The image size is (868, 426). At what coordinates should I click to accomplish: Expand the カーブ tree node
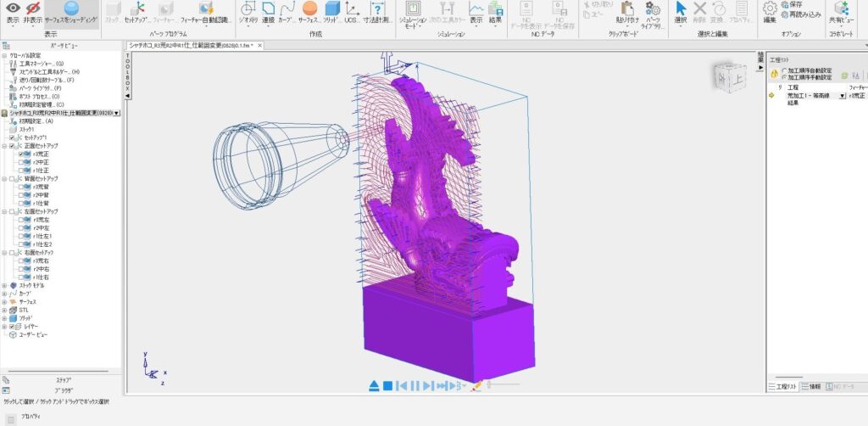[4, 294]
